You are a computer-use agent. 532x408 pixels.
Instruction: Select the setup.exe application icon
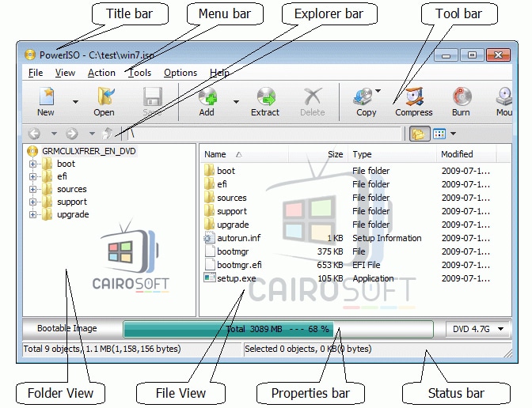[209, 278]
